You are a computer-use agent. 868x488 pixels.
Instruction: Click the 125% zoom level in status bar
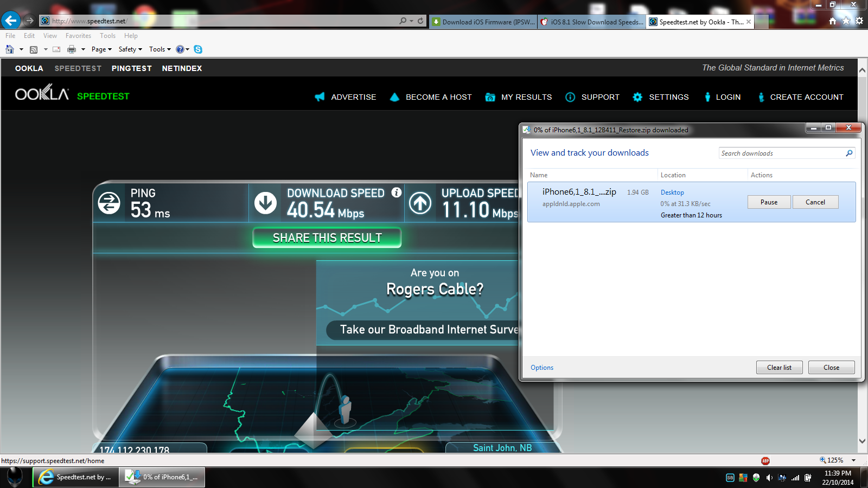(832, 460)
